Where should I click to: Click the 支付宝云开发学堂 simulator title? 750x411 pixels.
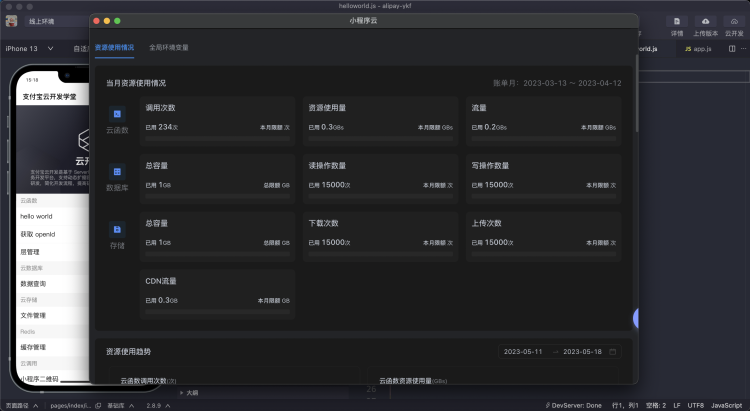point(49,97)
